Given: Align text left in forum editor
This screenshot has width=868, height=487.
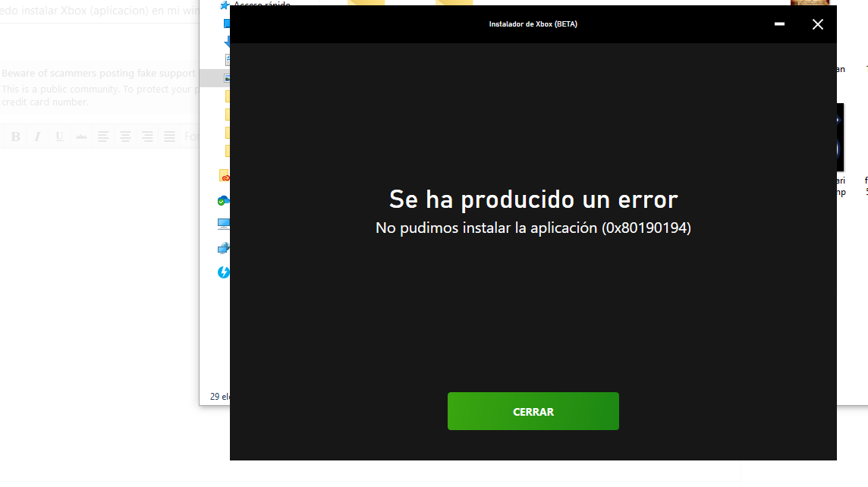Looking at the screenshot, I should (x=103, y=136).
